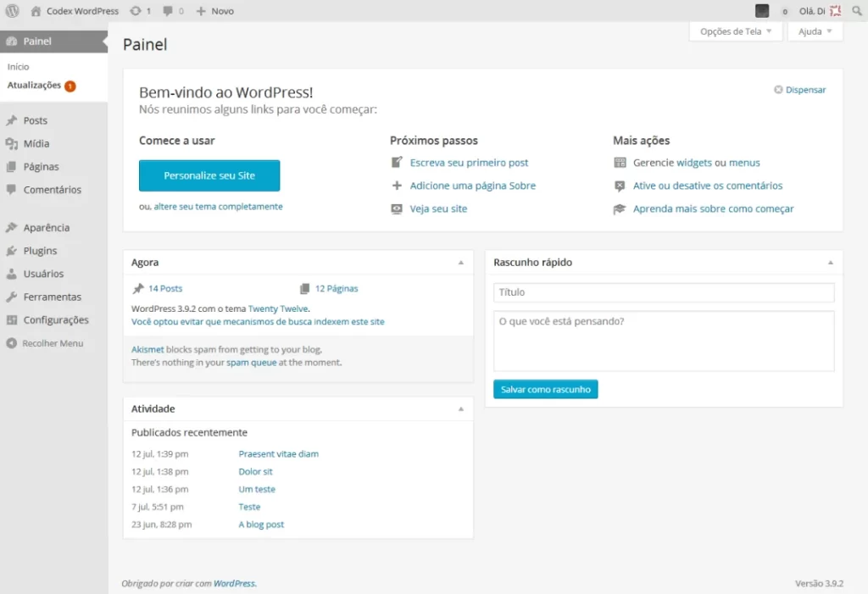Click the comments toggle icon under Mais ações
868x594 pixels.
(x=620, y=186)
